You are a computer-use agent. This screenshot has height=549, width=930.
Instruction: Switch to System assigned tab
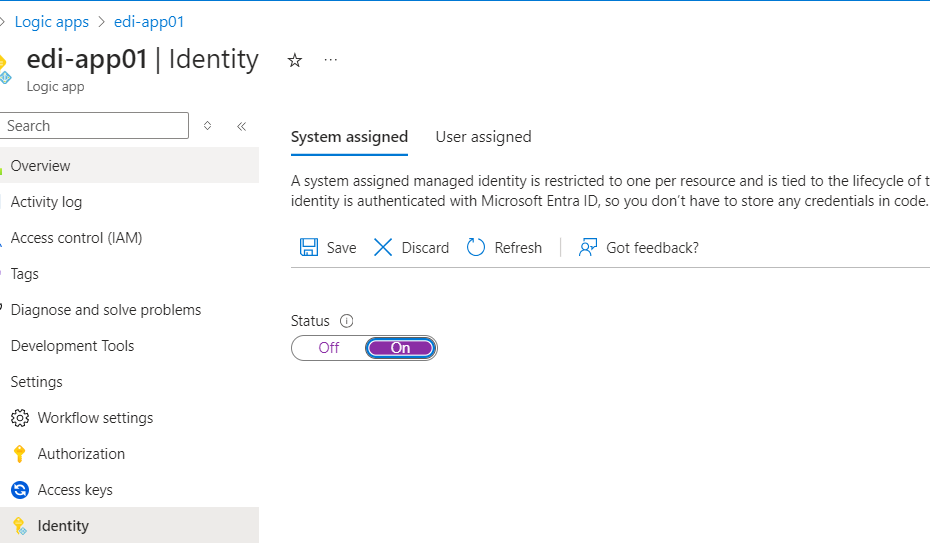(349, 137)
